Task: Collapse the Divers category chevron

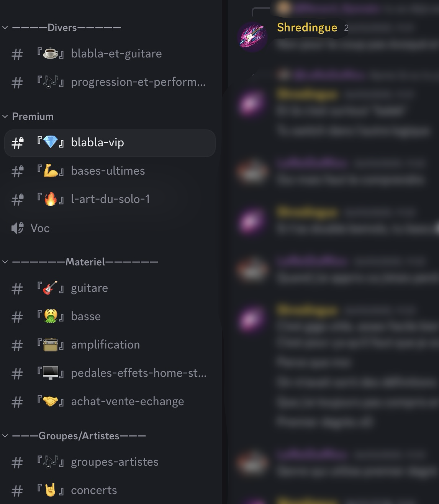Action: point(5,28)
